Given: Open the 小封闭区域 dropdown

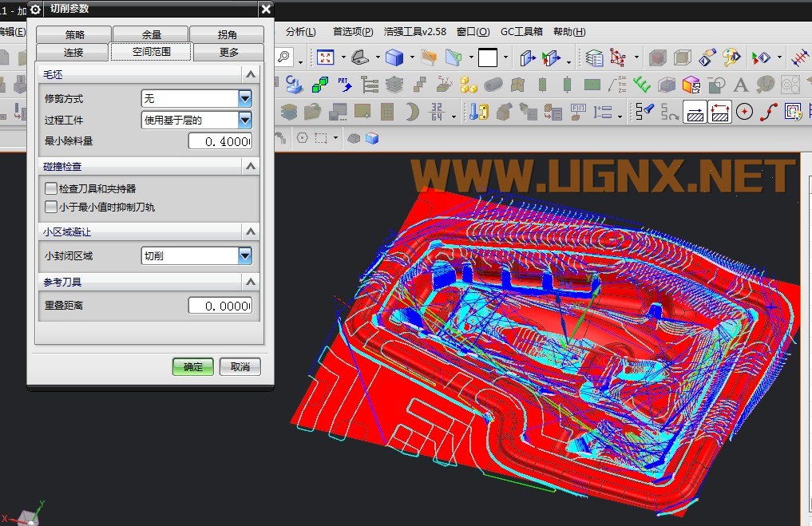Looking at the screenshot, I should pyautogui.click(x=245, y=255).
